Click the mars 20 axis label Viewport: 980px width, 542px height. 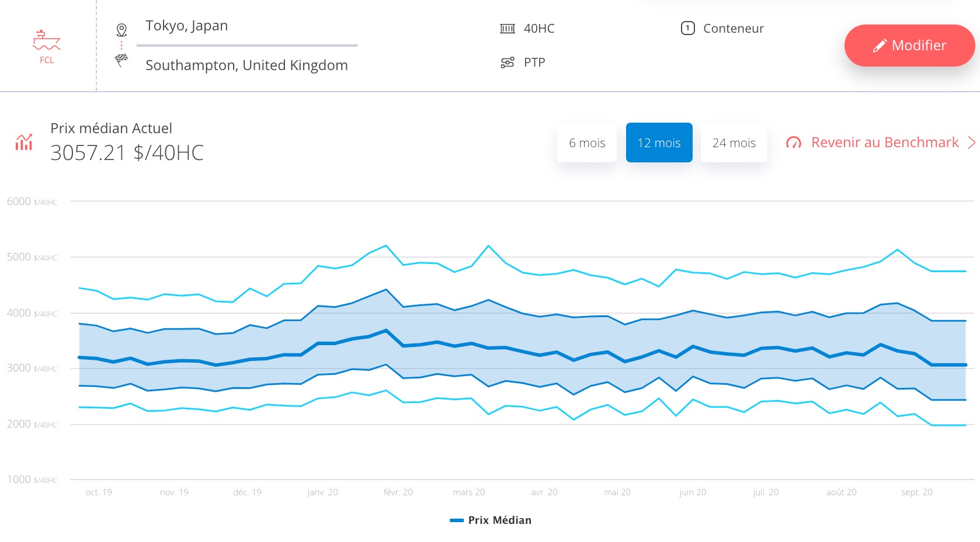tap(469, 492)
